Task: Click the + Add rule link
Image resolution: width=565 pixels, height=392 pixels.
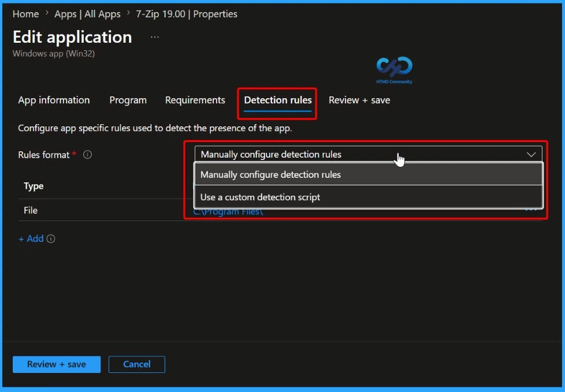Action: point(31,238)
